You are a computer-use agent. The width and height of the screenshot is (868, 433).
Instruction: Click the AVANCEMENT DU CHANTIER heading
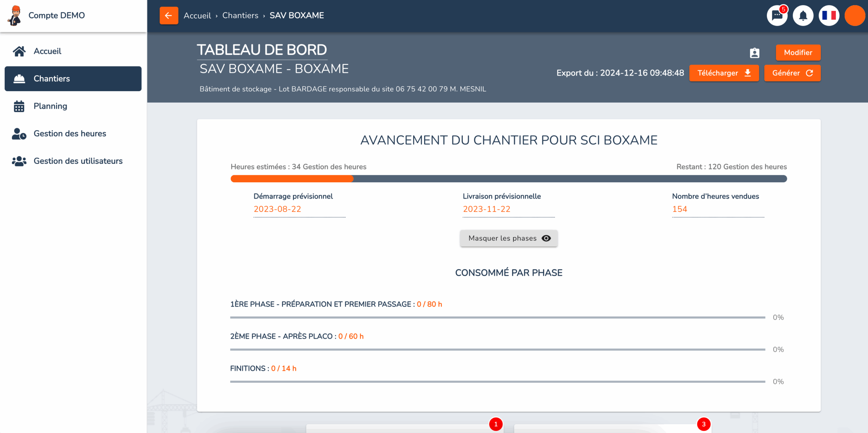(x=509, y=140)
